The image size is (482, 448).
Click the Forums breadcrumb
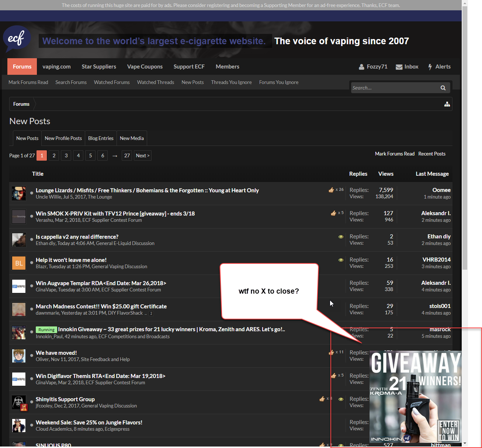[21, 104]
